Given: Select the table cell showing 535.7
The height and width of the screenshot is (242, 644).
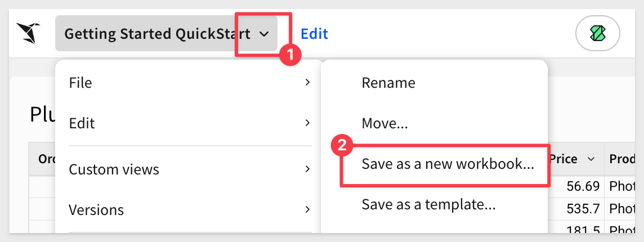Looking at the screenshot, I should [x=576, y=209].
